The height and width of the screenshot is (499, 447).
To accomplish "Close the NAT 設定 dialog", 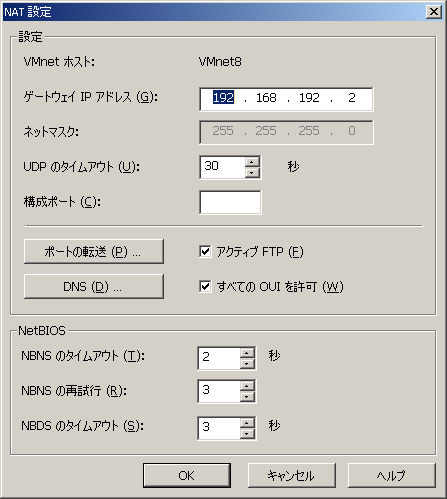I will (x=434, y=12).
